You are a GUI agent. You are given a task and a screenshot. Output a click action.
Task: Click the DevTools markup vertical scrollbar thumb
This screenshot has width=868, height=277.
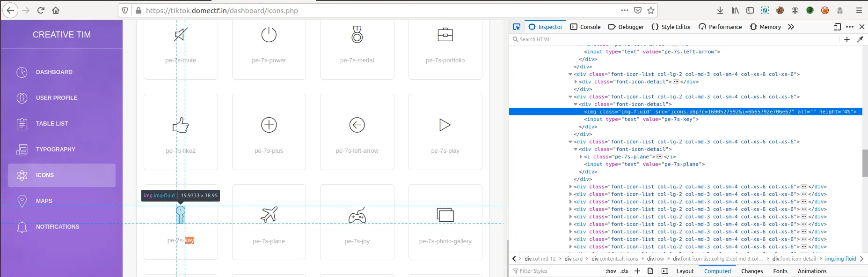click(865, 163)
